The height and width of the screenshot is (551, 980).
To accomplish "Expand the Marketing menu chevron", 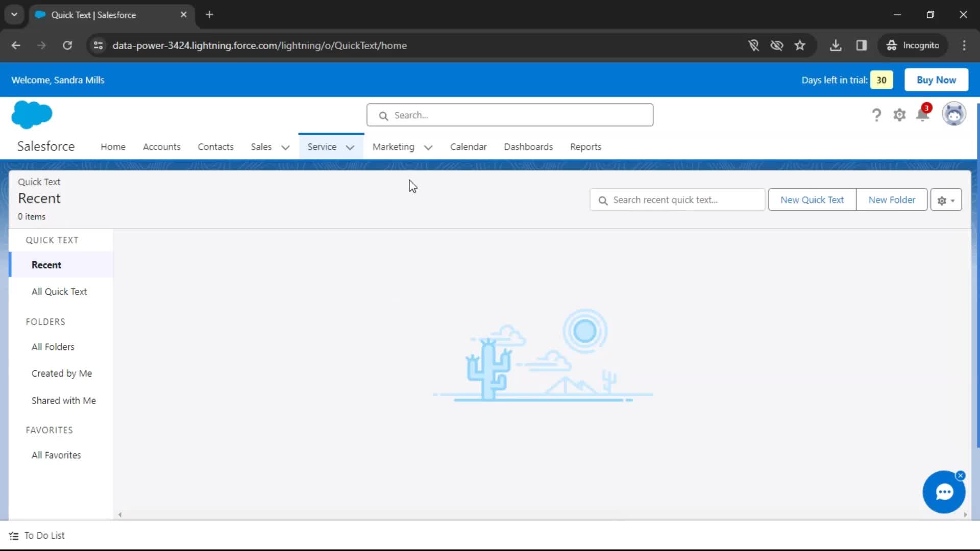I will [x=428, y=147].
